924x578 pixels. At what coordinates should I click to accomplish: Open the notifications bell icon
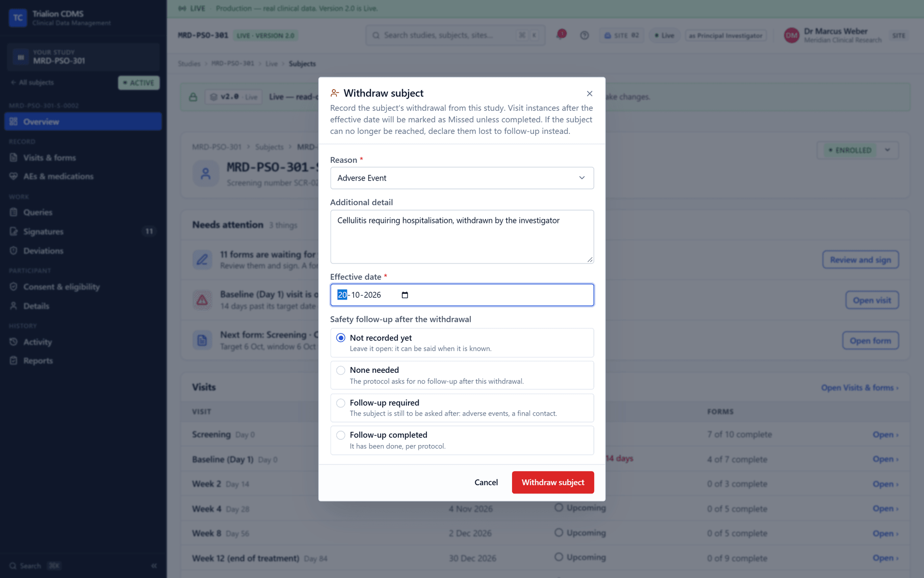click(561, 35)
